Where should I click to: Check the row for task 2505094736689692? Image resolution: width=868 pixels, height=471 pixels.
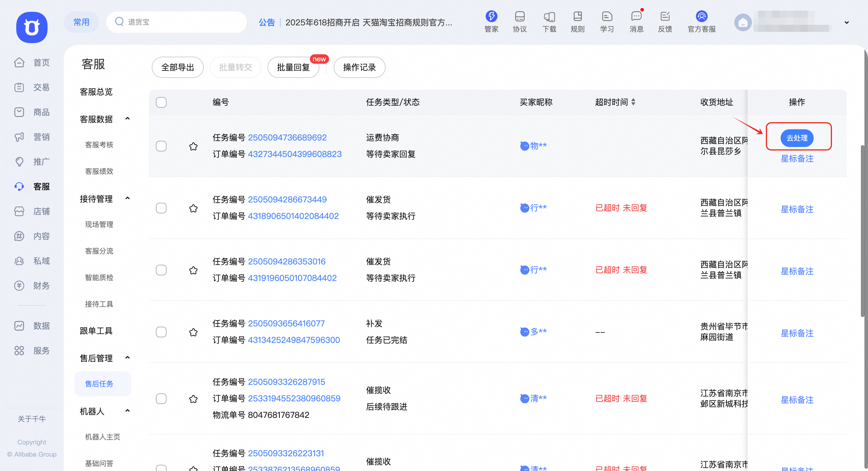tap(161, 146)
